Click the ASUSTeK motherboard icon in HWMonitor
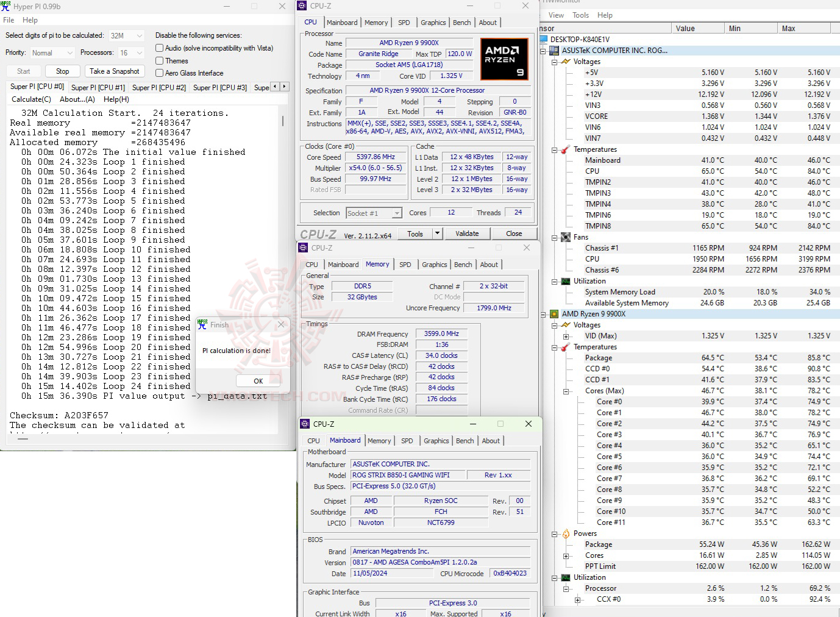840x617 pixels. [x=554, y=51]
